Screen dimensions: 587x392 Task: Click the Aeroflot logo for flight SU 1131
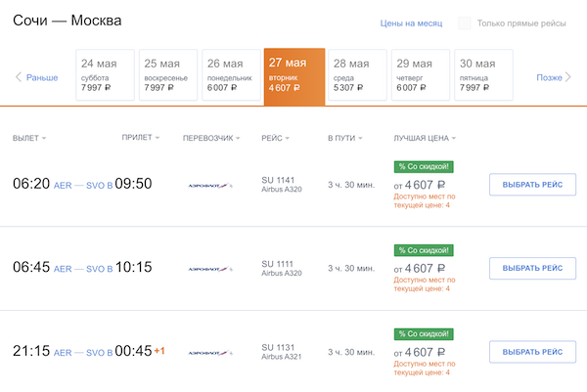pyautogui.click(x=208, y=351)
